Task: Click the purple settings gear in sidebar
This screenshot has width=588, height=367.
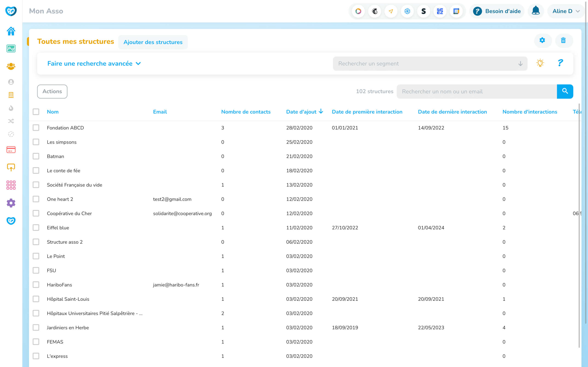Action: click(x=11, y=203)
